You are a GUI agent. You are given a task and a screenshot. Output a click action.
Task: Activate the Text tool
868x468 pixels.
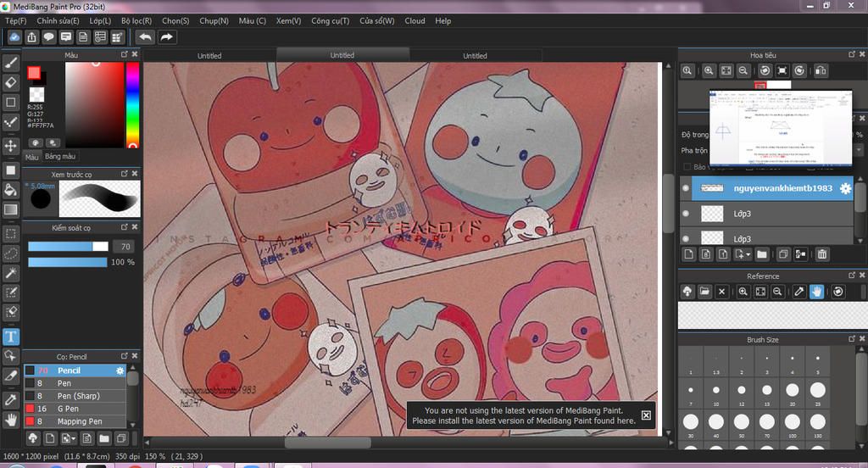click(10, 337)
